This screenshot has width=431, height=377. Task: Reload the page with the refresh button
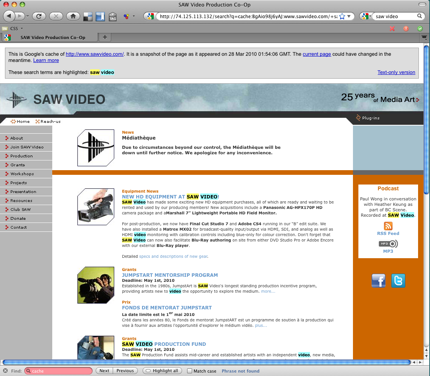[x=39, y=16]
